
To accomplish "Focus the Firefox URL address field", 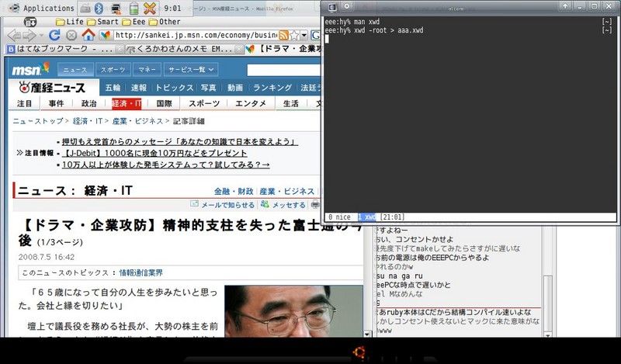I will 196,35.
